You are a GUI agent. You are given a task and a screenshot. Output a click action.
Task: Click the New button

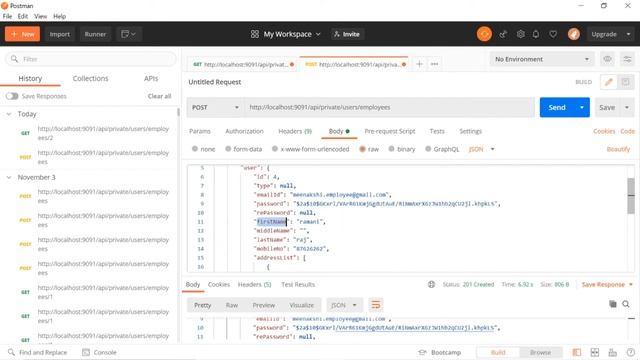(22, 34)
